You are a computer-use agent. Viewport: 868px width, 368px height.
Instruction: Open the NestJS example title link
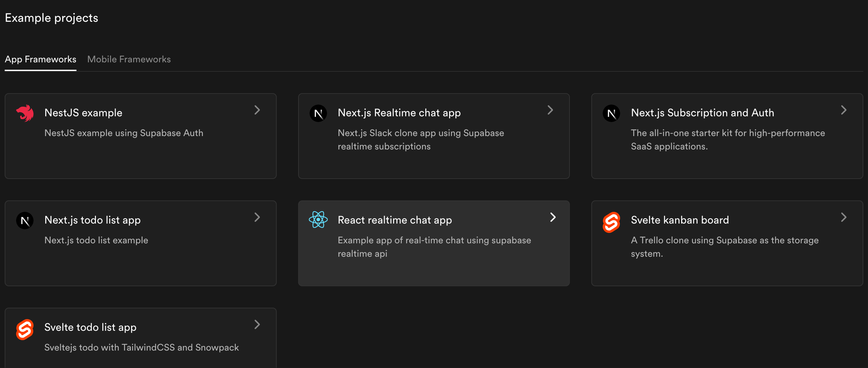(83, 113)
